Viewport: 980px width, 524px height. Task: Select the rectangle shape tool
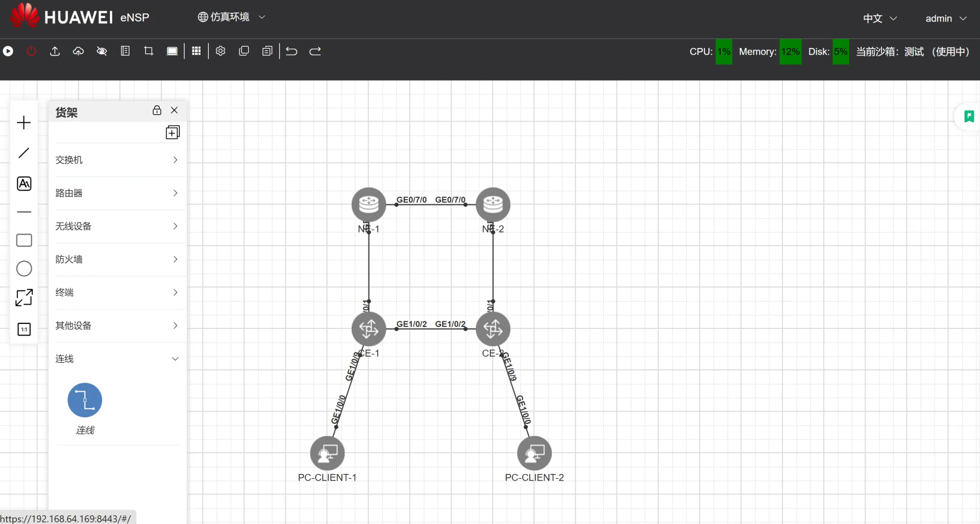click(x=24, y=241)
